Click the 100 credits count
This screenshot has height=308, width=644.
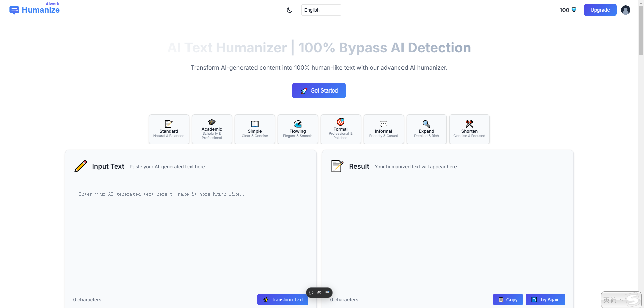(565, 10)
